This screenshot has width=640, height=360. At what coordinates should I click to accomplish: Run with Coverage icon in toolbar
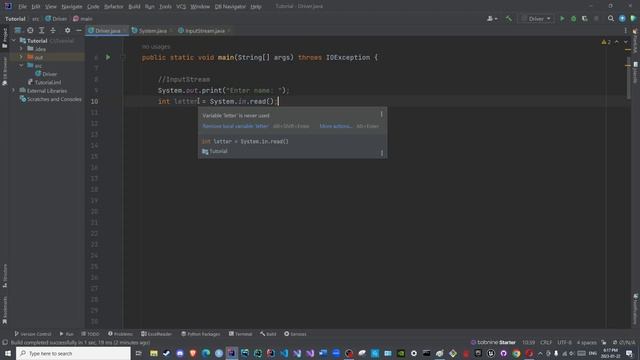click(584, 19)
